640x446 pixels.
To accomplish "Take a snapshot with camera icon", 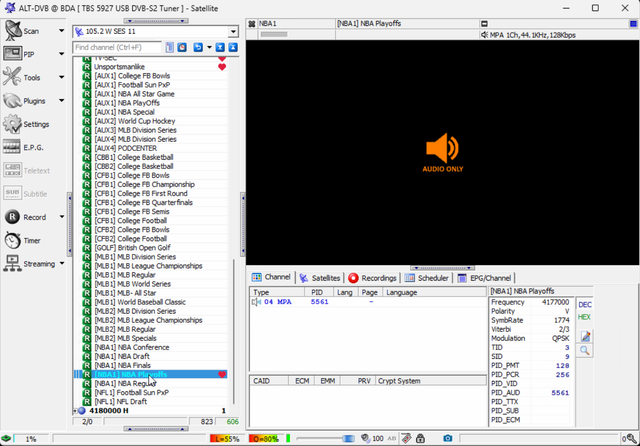I will [x=447, y=438].
